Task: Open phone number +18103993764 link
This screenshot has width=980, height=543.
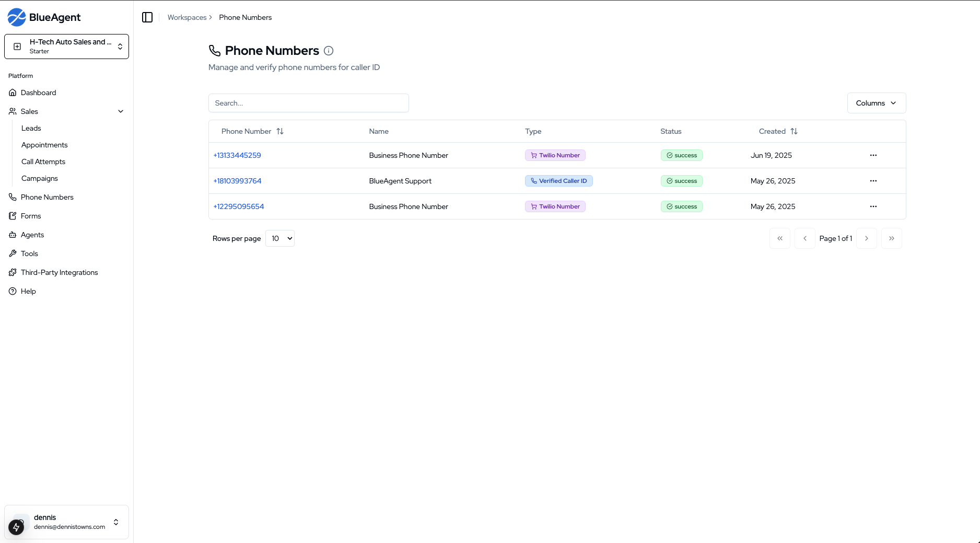Action: (x=237, y=181)
